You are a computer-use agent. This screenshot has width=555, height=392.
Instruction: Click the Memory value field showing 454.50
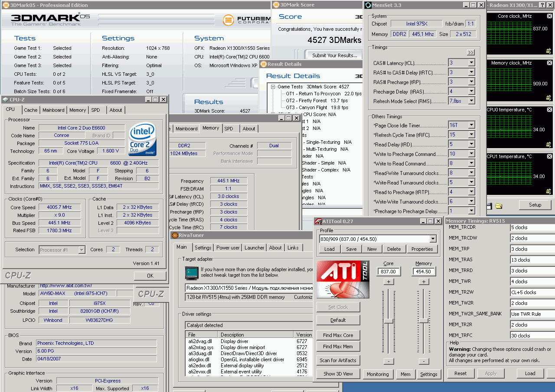(424, 272)
